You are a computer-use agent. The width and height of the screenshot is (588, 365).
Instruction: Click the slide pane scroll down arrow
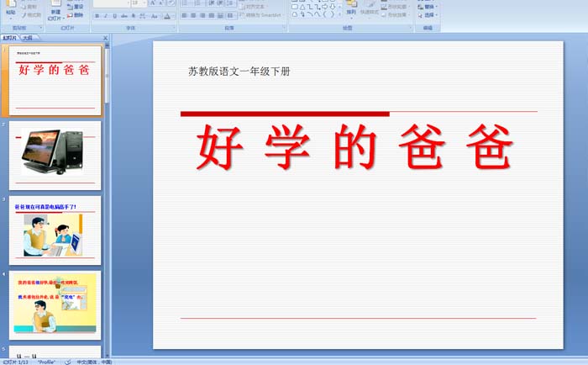pyautogui.click(x=108, y=355)
